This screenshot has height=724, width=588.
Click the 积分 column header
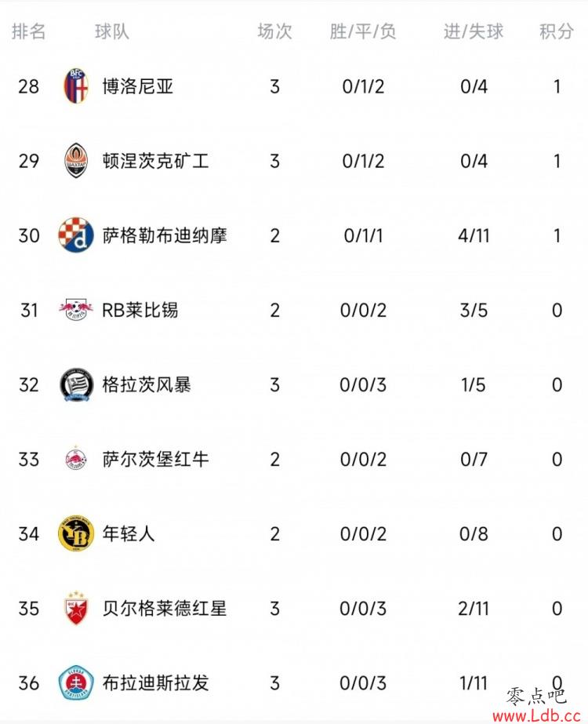pyautogui.click(x=557, y=31)
